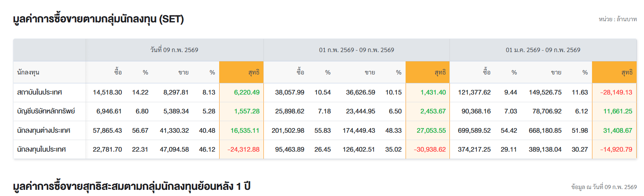The height and width of the screenshot is (196, 644).
Task: Click the buy value 57,865.43 cell
Action: 107,130
